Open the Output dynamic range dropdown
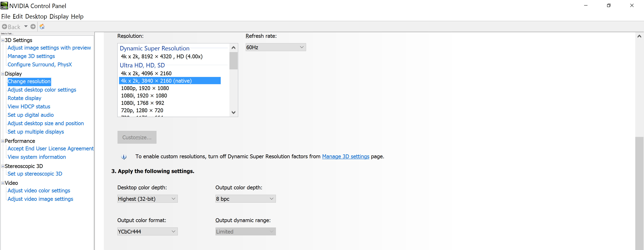Screen dimensions: 644x250 pos(246,232)
